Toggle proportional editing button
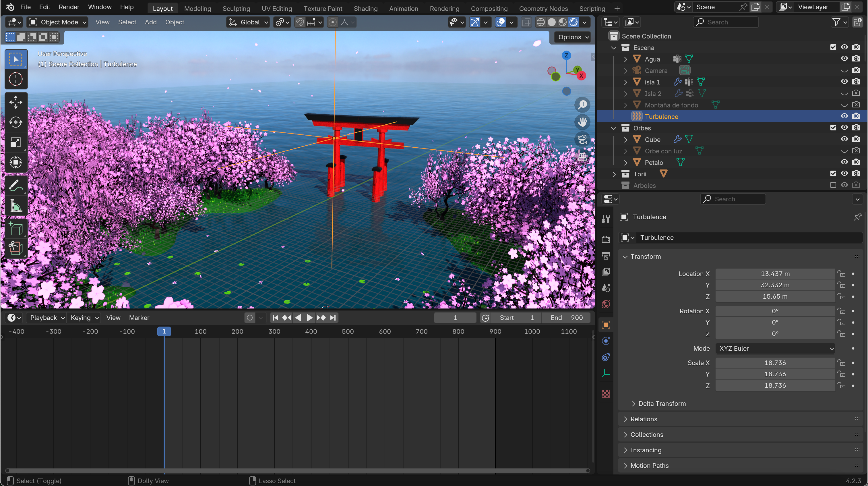The width and height of the screenshot is (868, 486). [x=333, y=22]
